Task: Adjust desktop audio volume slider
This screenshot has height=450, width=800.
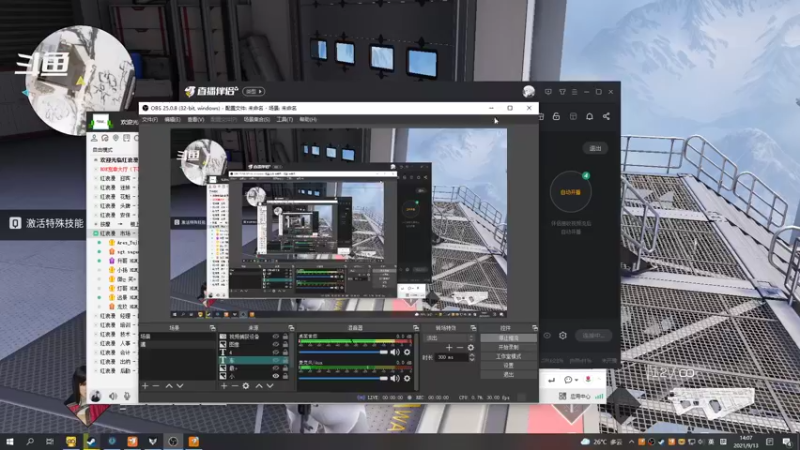Action: [343, 352]
